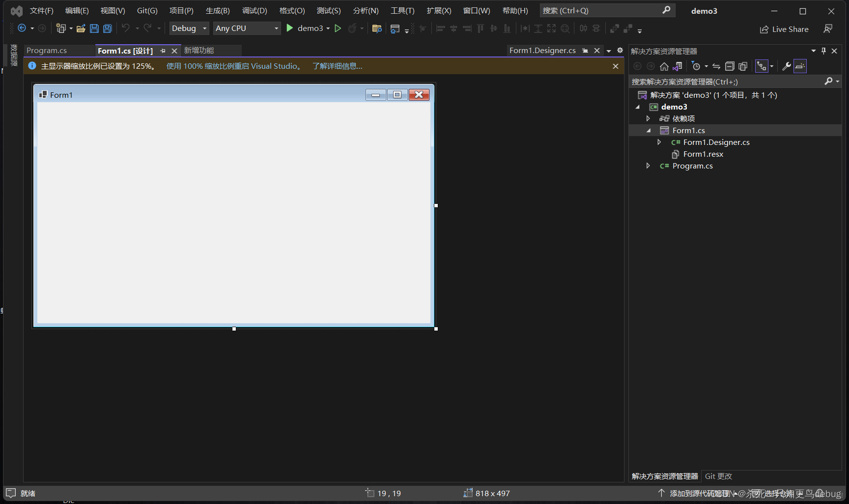
Task: Click the 了解详细信息 link in notification bar
Action: pos(337,66)
